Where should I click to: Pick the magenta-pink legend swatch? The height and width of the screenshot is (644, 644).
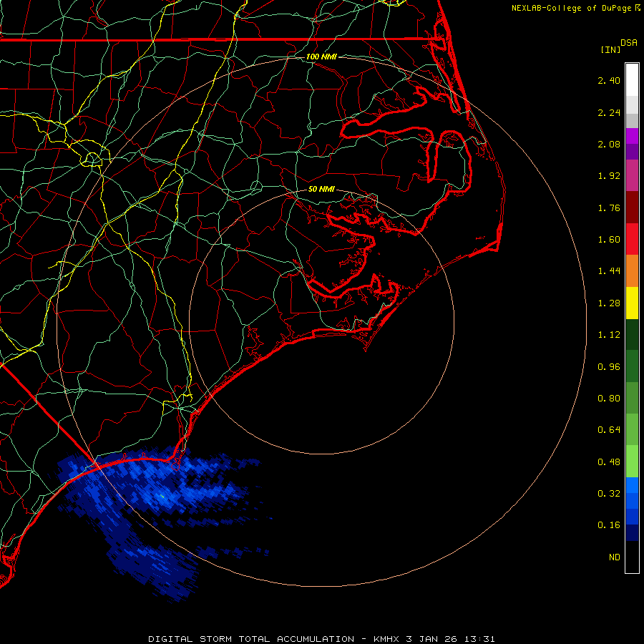(x=632, y=175)
